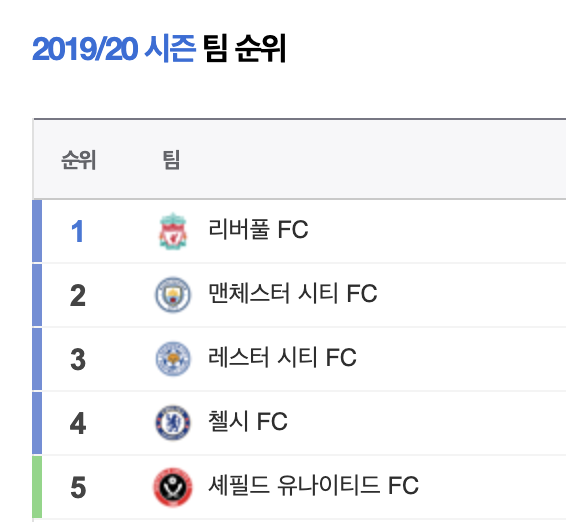This screenshot has width=566, height=522.
Task: Click rank number 4
Action: (x=78, y=423)
